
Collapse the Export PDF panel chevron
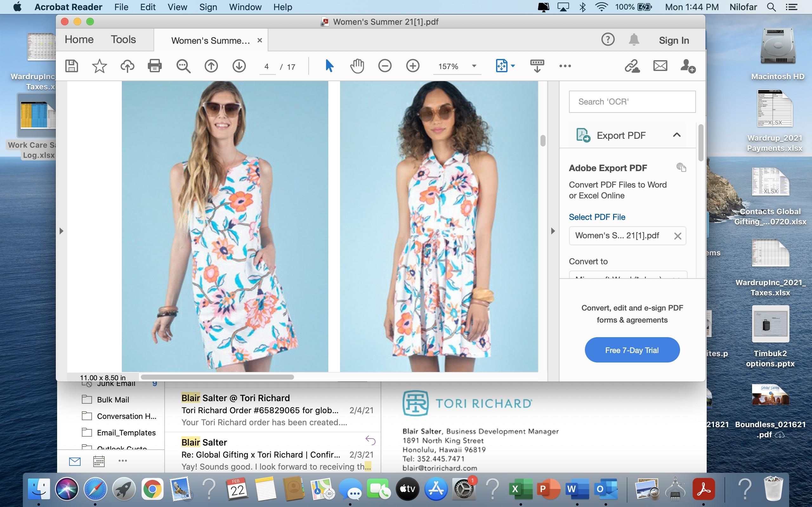[x=677, y=135]
